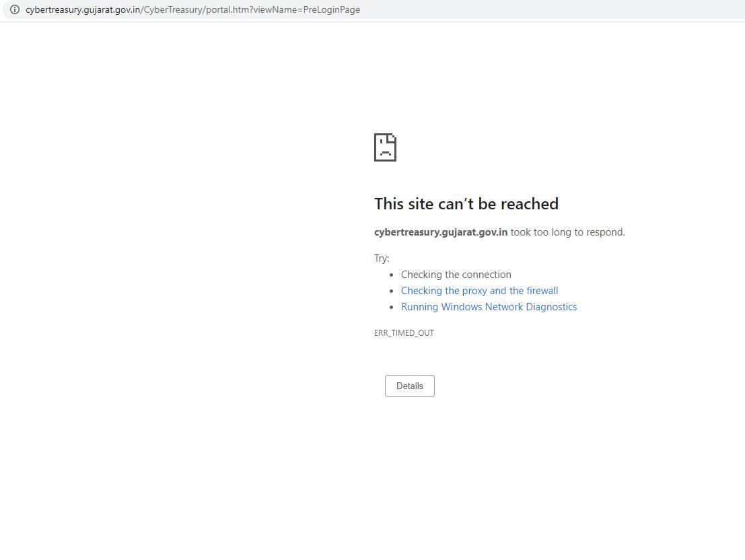The image size is (745, 560).
Task: Click the Details button
Action: coord(409,386)
